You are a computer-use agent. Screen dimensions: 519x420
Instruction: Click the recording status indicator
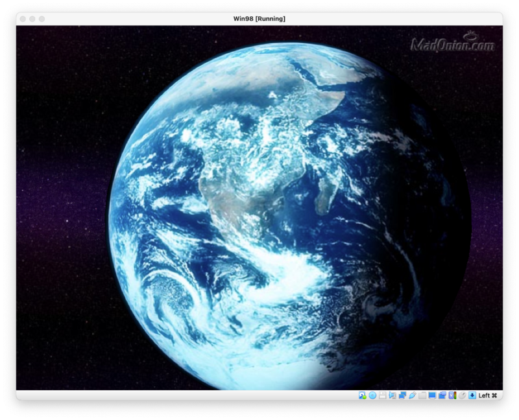(442, 395)
